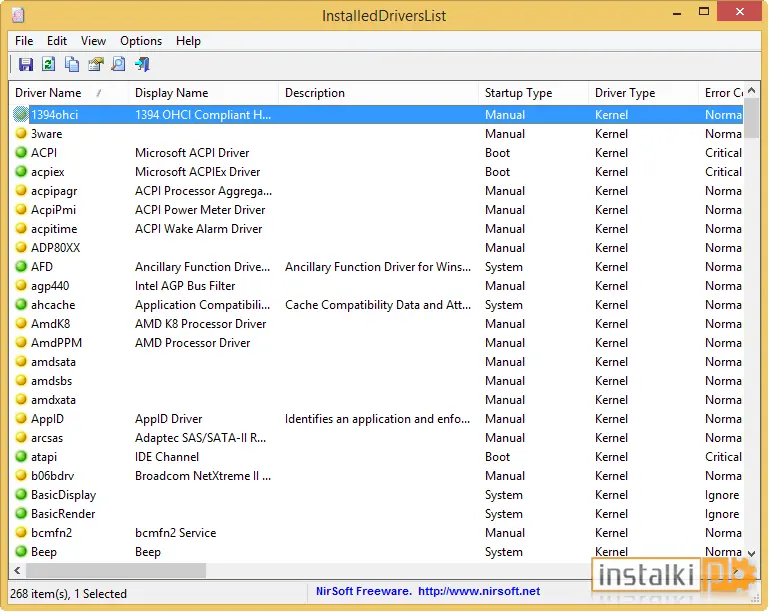Click 'Ancillary Function Driver for Wins...' description

click(378, 267)
